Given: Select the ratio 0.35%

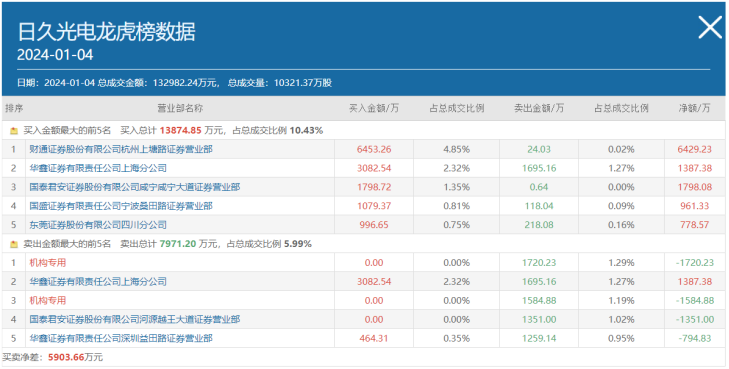Looking at the screenshot, I should point(457,338).
